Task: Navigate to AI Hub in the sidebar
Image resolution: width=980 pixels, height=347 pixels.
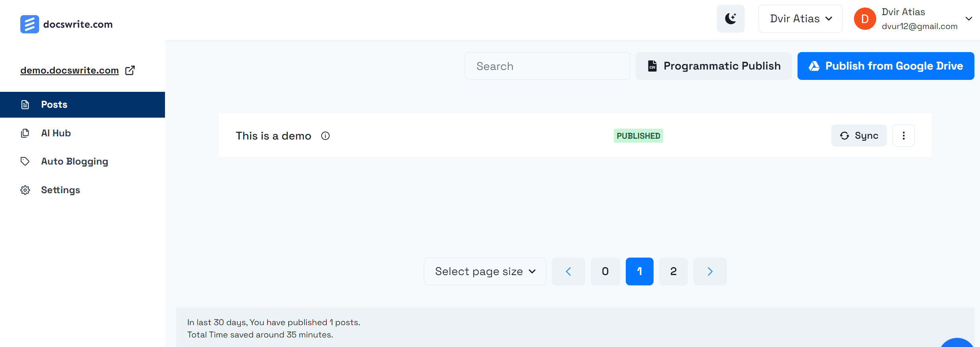Action: pos(56,133)
